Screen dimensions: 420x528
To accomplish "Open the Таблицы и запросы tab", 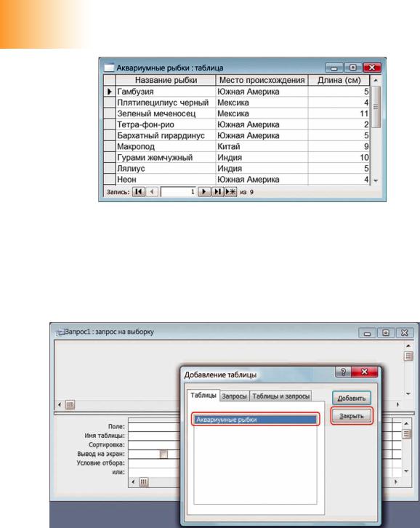I will click(280, 396).
